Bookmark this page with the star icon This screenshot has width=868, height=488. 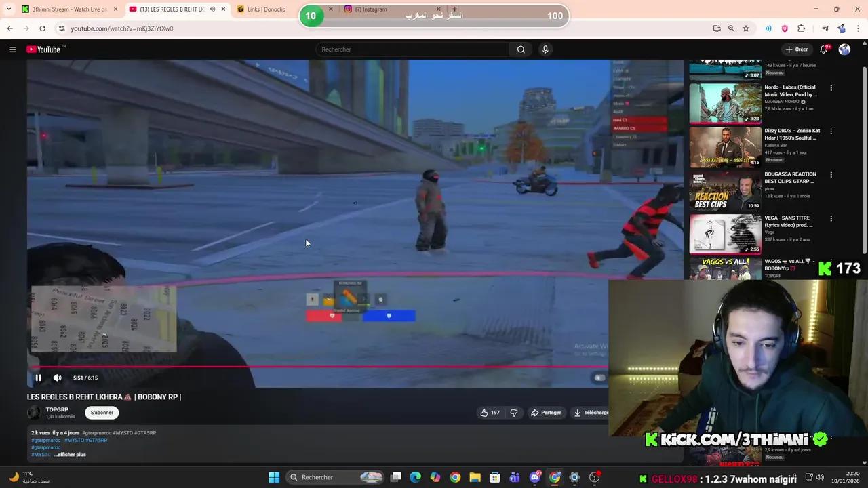click(746, 28)
